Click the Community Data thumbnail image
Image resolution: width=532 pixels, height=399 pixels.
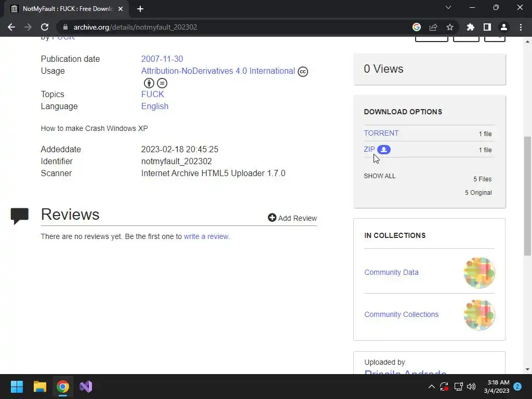479,272
